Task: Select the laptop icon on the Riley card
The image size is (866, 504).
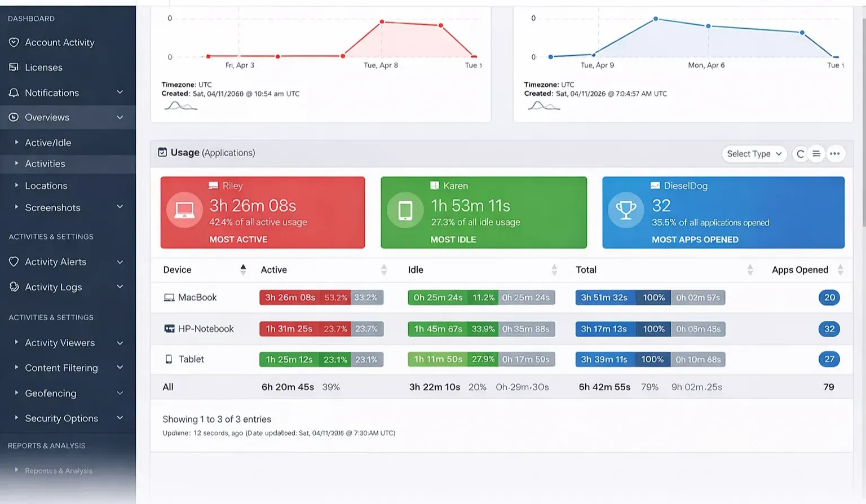Action: (184, 210)
